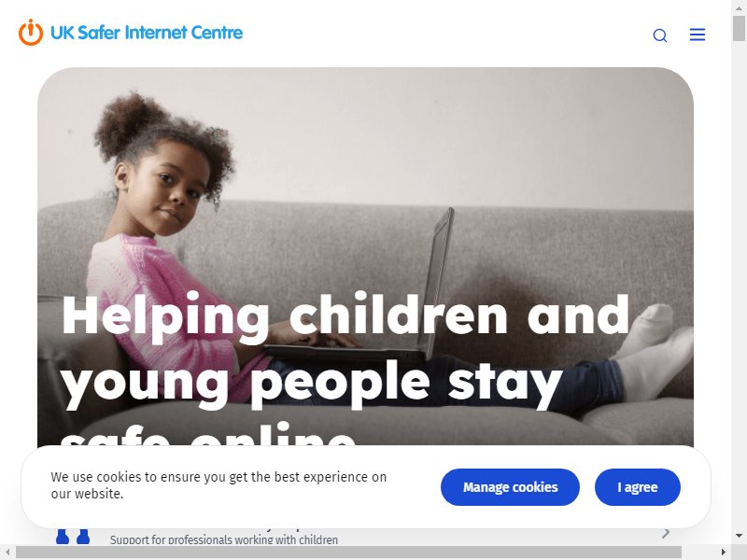Click the vertical scrollbar track below the thumb
Image resolution: width=747 pixels, height=560 pixels.
coord(739,286)
